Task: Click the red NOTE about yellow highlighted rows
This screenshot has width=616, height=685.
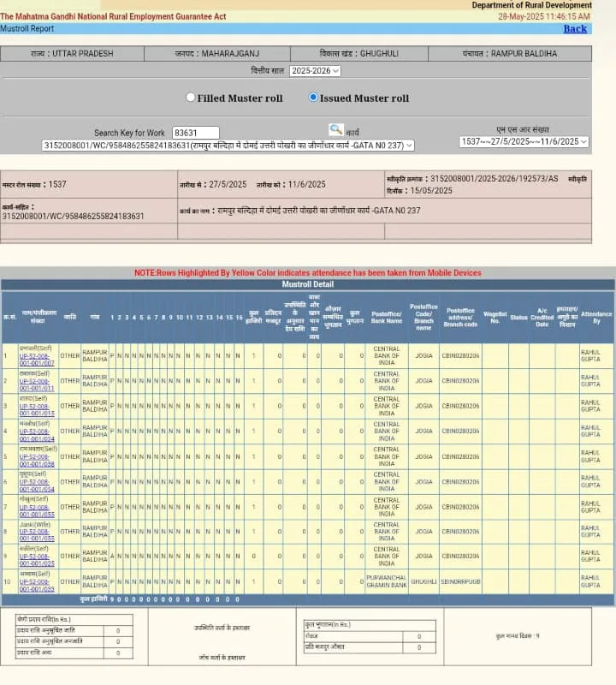Action: 308,273
